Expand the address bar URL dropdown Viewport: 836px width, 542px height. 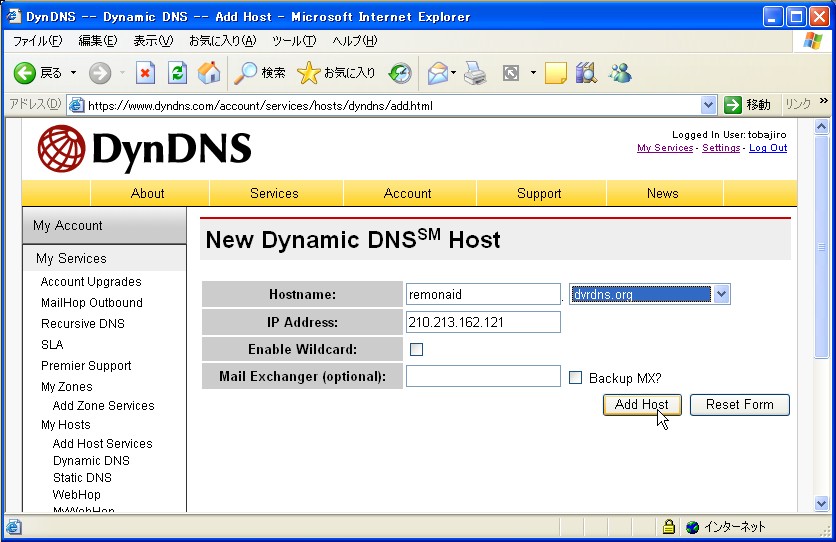click(708, 105)
